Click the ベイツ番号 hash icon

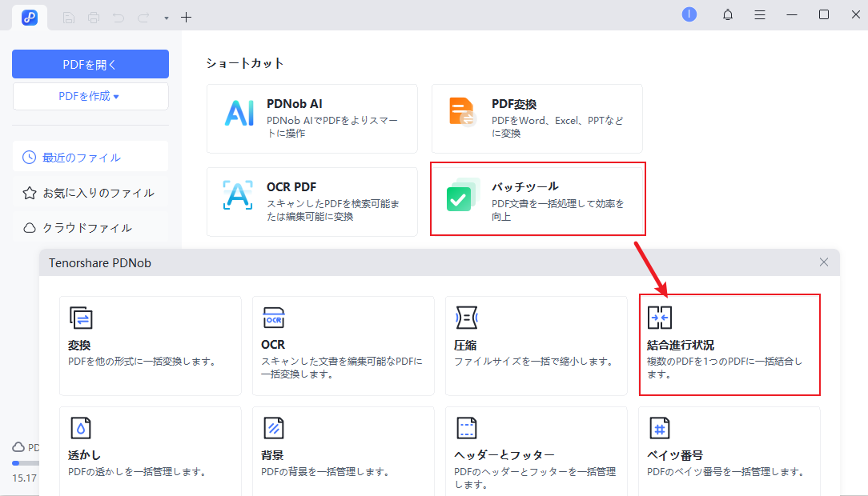tap(659, 428)
